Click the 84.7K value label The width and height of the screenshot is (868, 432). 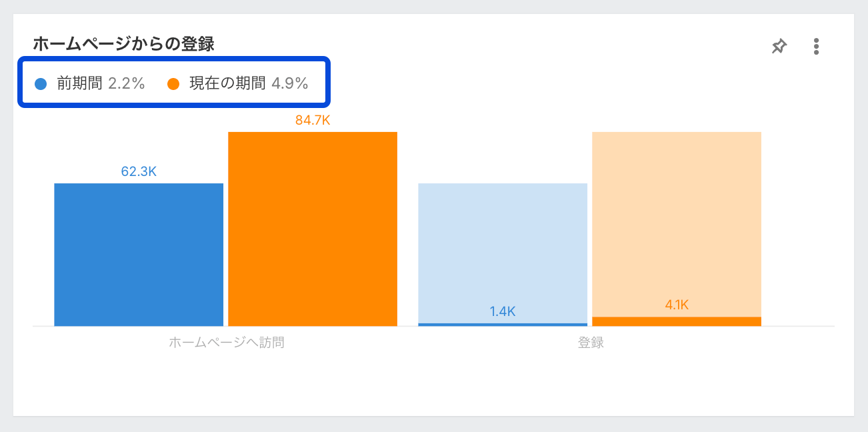coord(313,121)
